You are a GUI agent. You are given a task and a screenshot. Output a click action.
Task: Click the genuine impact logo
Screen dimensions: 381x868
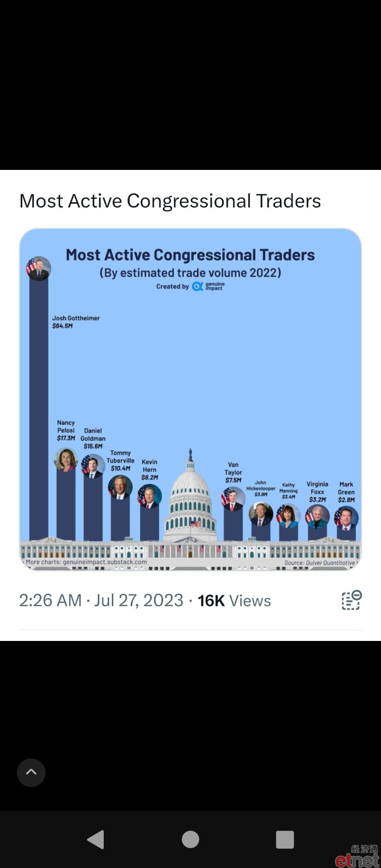208,286
